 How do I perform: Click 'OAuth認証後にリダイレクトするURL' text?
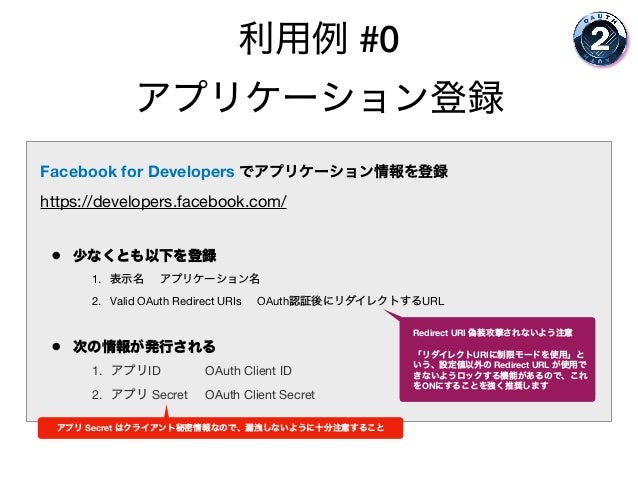coord(350,301)
